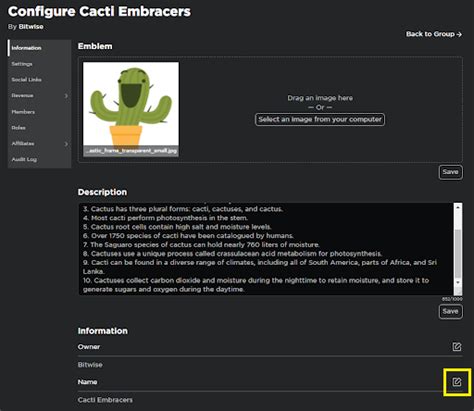Save the emblem
Screen dimensions: 474x411
coord(450,172)
